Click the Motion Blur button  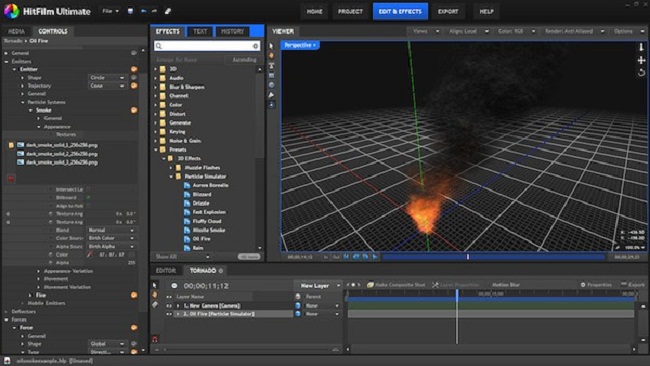506,285
